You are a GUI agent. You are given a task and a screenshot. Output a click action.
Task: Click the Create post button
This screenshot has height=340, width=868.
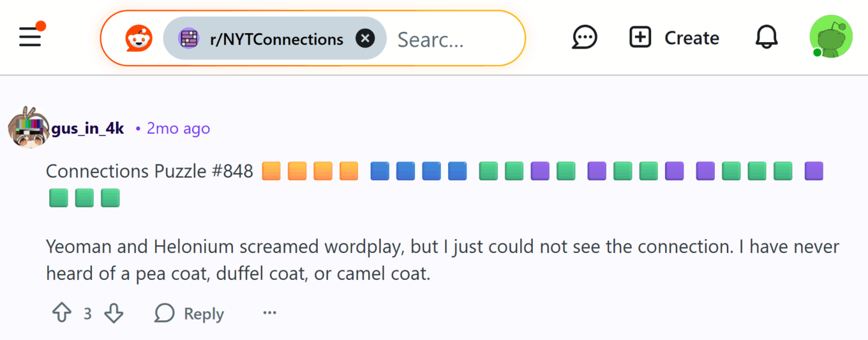click(674, 38)
